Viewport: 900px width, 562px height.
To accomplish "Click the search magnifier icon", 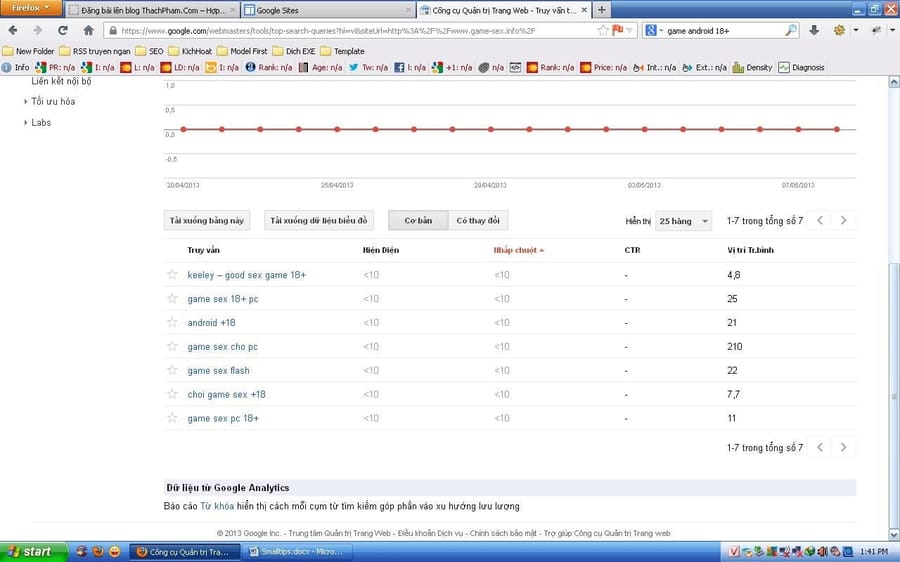I will coord(790,30).
